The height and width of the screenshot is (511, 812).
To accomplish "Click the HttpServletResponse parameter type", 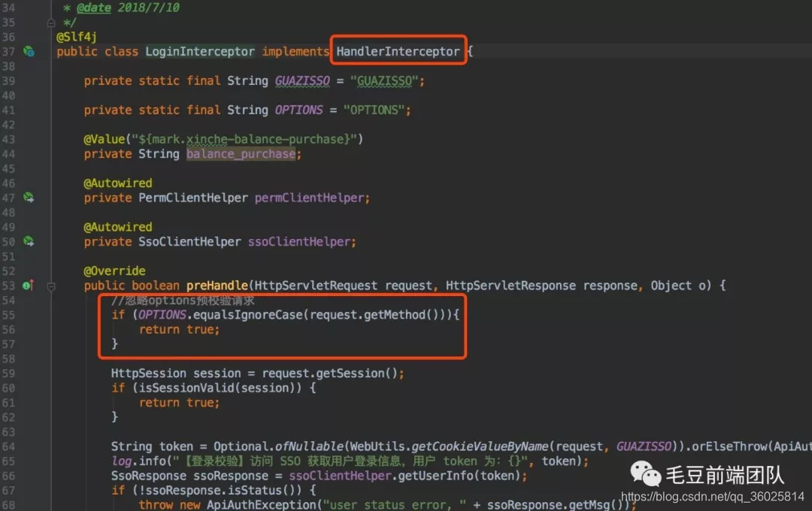I will (511, 286).
